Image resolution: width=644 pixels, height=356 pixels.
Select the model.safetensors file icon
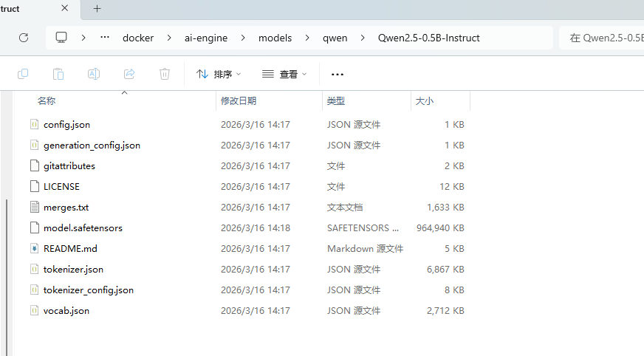tap(35, 228)
